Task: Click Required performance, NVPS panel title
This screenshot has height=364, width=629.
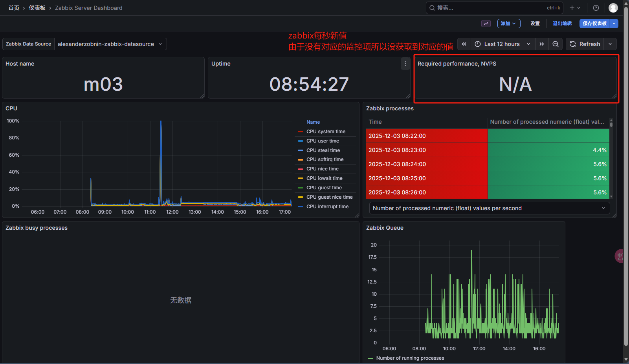Action: coord(457,64)
